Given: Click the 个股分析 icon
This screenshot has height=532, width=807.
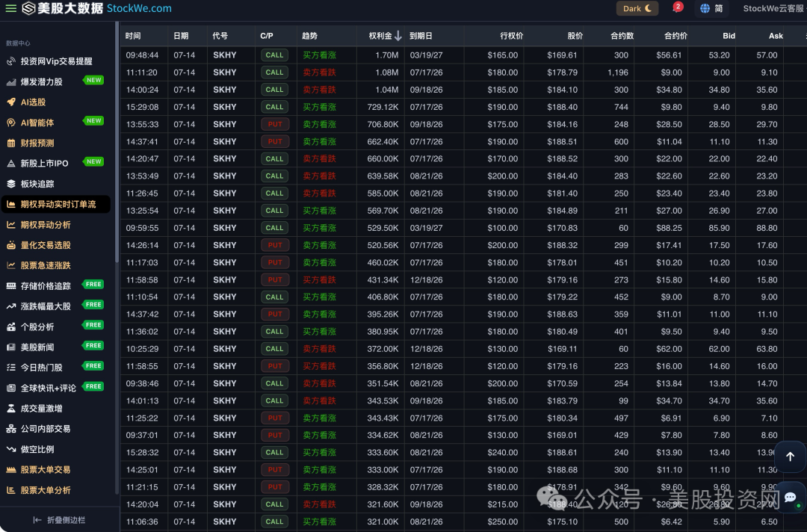Looking at the screenshot, I should (x=10, y=327).
